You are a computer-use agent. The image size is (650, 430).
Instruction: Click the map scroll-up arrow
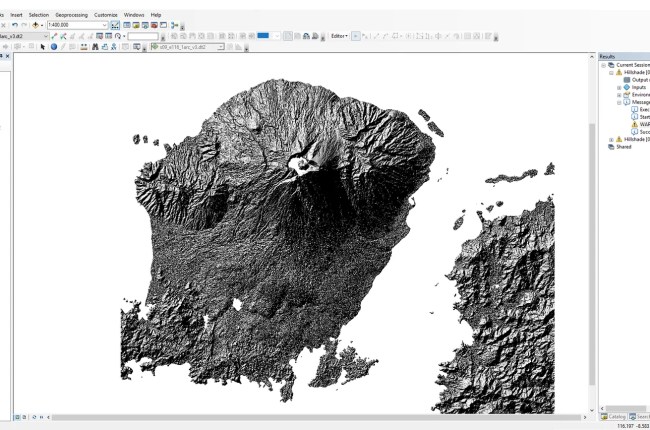point(592,56)
